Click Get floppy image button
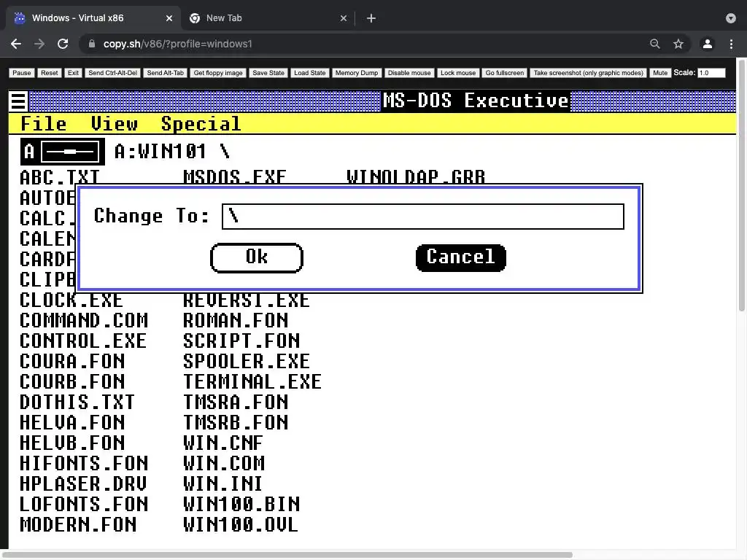The image size is (747, 560). click(218, 73)
